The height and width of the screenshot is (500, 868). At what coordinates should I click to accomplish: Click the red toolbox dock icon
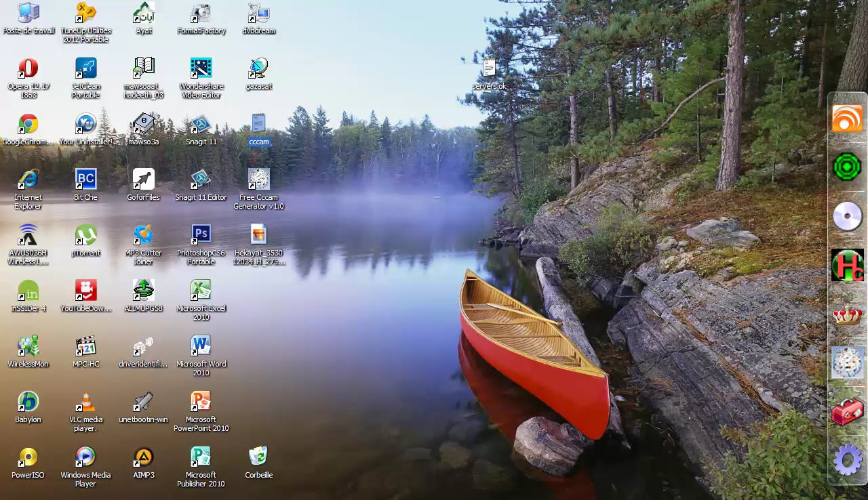click(x=847, y=411)
